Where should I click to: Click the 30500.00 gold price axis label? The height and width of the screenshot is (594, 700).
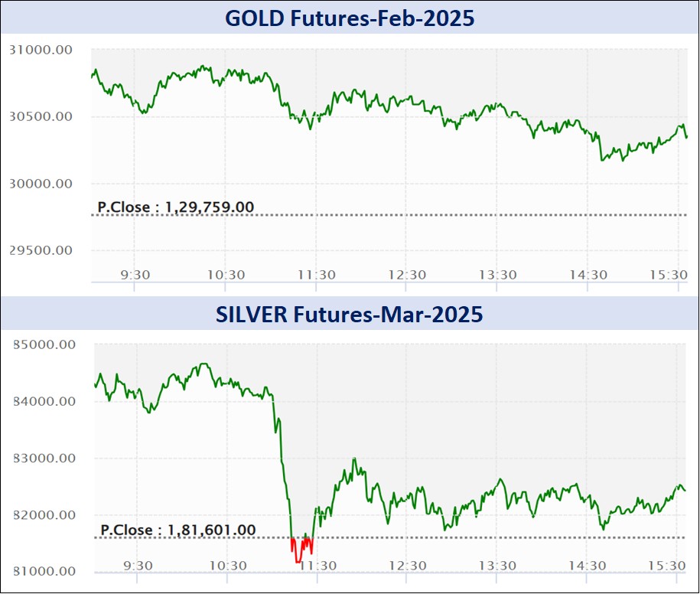pos(41,116)
